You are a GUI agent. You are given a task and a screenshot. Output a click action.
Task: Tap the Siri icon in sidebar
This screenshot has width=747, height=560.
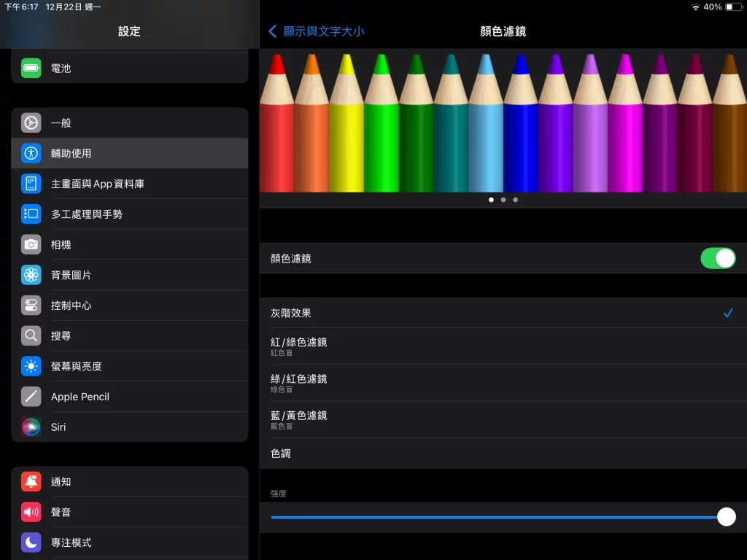click(31, 427)
